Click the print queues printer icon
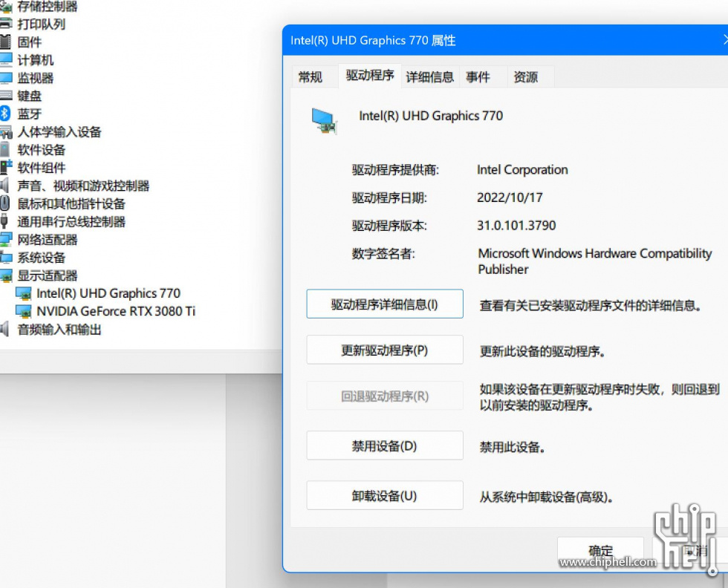 click(5, 24)
